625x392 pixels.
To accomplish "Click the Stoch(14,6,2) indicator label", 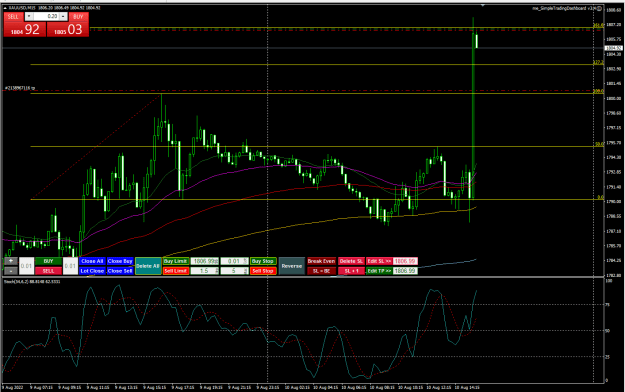I will 32,282.
